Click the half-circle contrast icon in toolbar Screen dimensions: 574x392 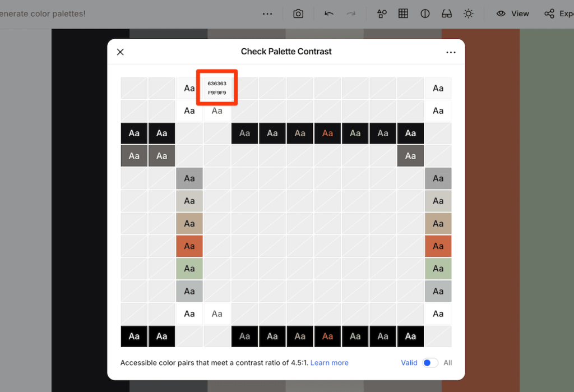pyautogui.click(x=425, y=14)
